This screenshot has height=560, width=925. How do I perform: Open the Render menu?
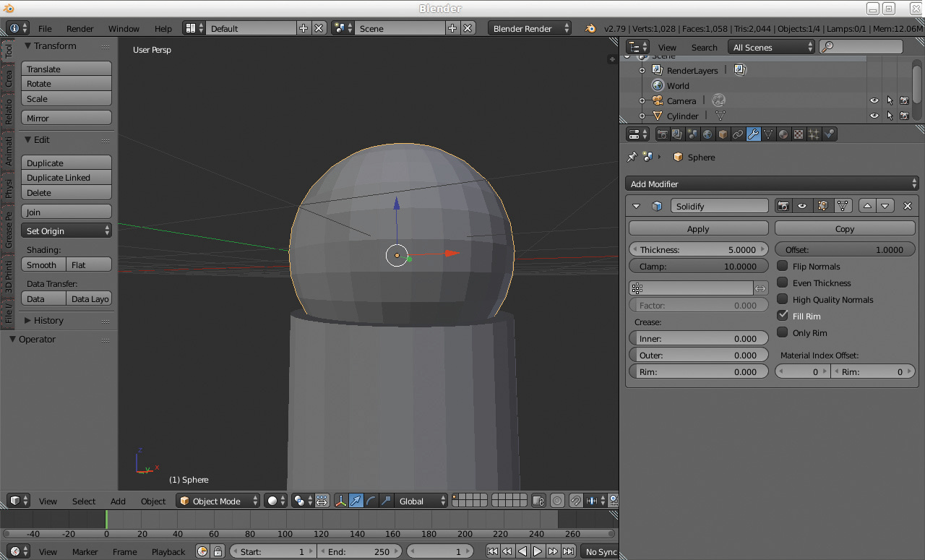tap(79, 29)
